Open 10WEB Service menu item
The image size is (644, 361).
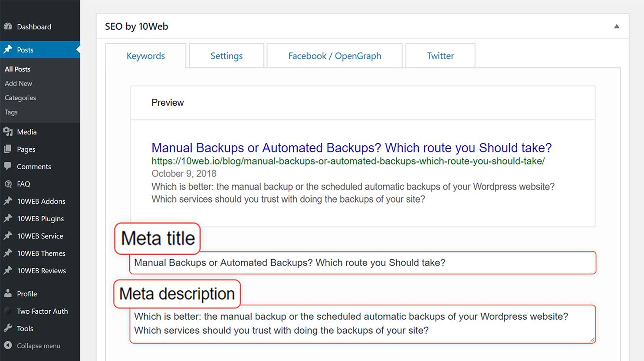[x=40, y=236]
